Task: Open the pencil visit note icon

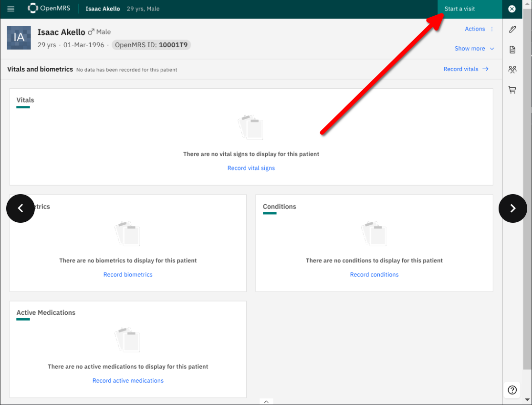Action: click(x=512, y=30)
